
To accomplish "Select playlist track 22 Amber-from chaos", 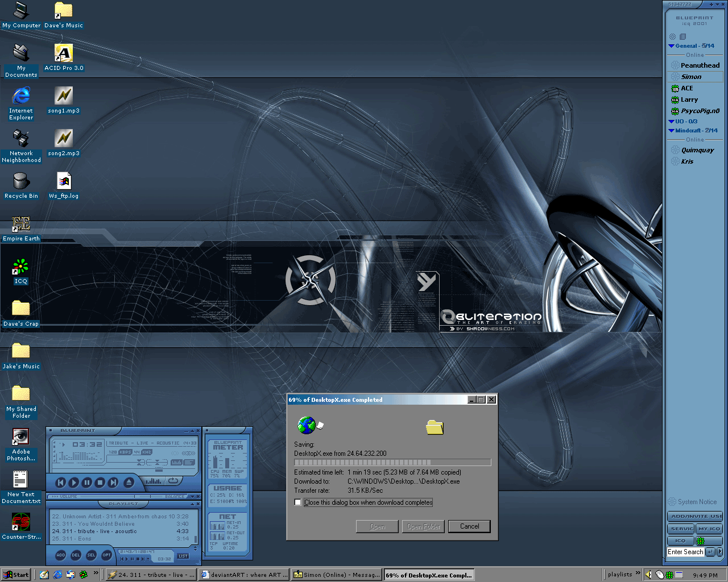I will point(121,517).
